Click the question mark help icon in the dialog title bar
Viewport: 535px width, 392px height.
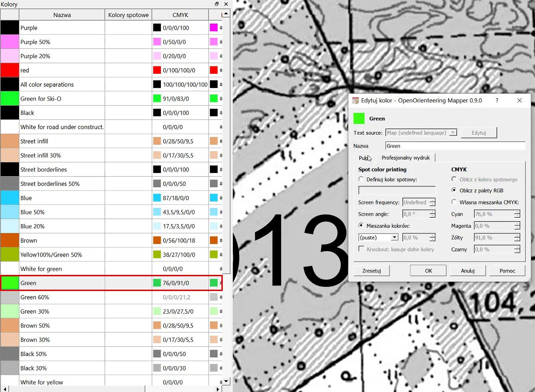pos(497,100)
